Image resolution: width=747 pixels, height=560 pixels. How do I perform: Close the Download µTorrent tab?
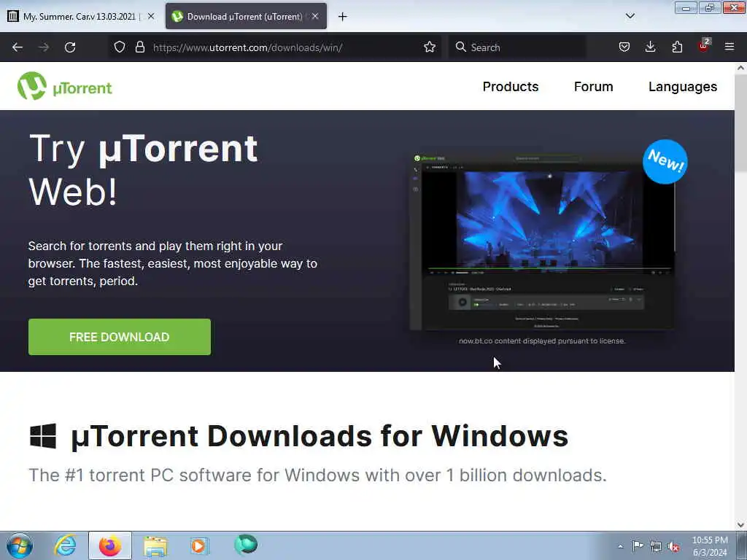[x=315, y=16]
